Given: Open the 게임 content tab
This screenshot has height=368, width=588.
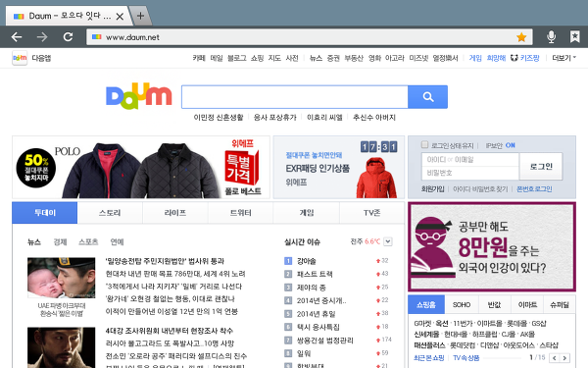Looking at the screenshot, I should coord(307,213).
